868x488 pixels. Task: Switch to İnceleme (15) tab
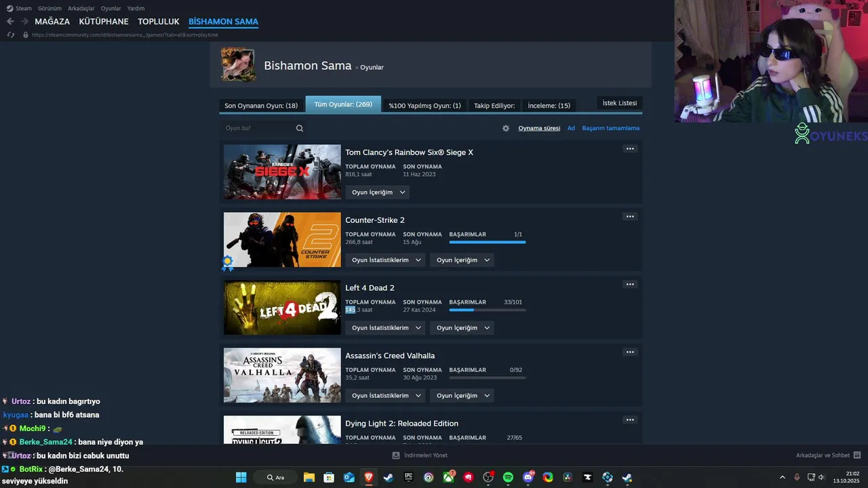549,106
